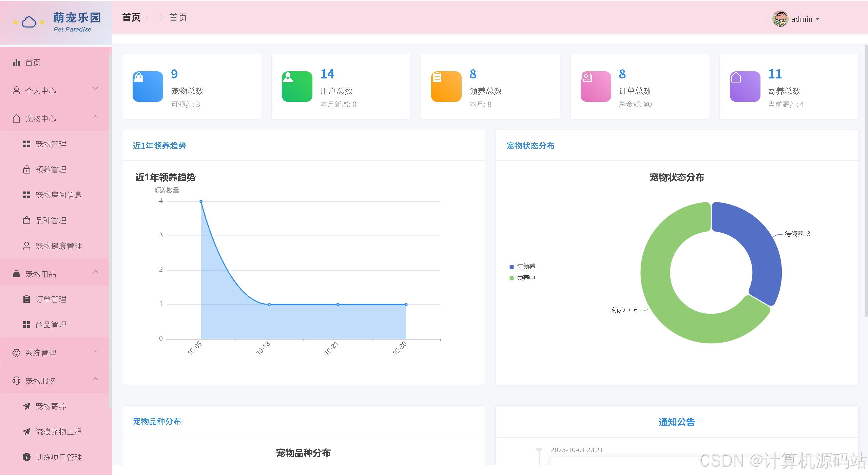
Task: Open 流浪宠物上报 menu item
Action: tap(54, 432)
